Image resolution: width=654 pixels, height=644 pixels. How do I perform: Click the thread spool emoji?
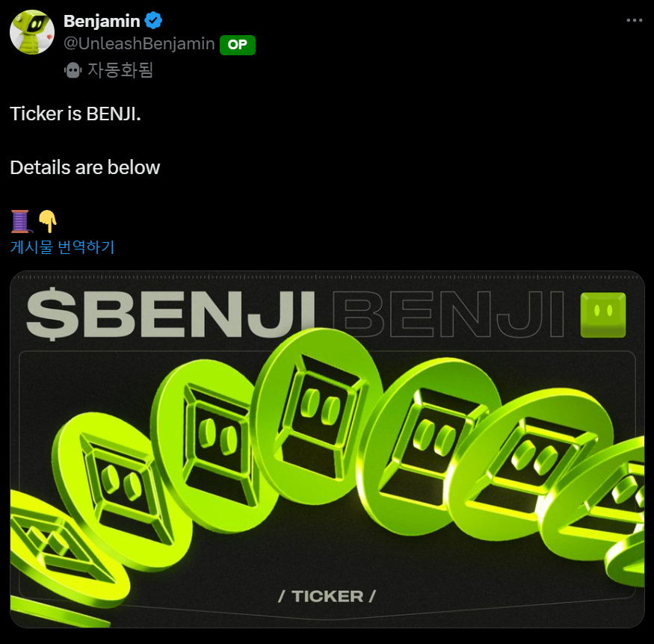[21, 221]
